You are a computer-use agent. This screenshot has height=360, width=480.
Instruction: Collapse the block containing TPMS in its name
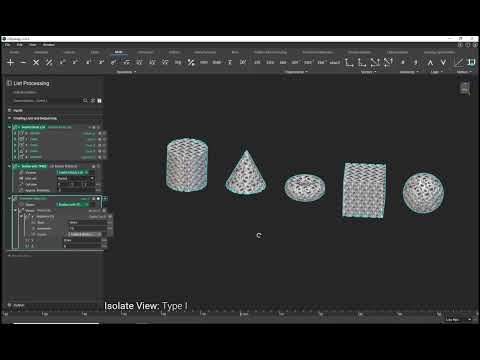9,166
